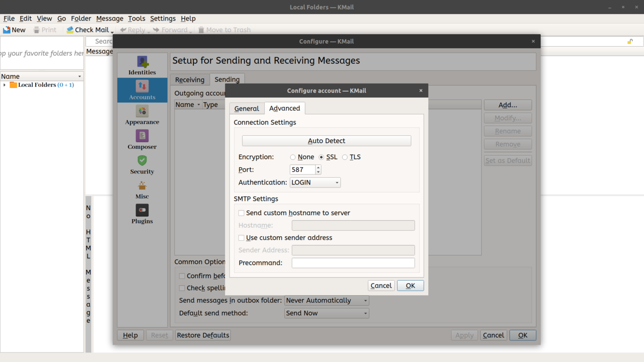Enable Send custom hostname to server
The width and height of the screenshot is (644, 362).
click(242, 213)
